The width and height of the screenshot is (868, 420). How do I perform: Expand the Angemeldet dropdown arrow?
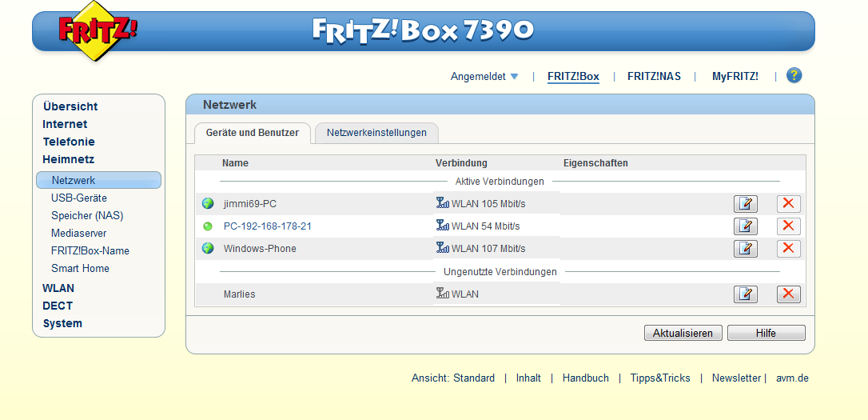point(514,77)
